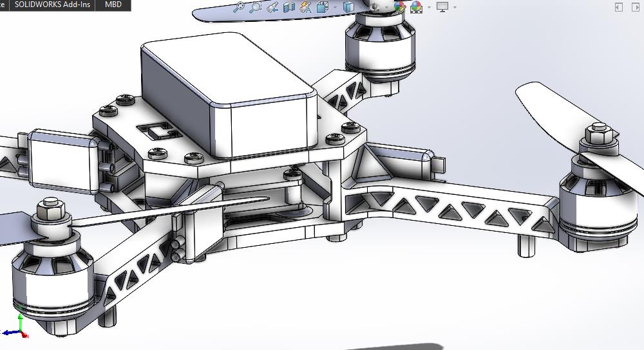The height and width of the screenshot is (350, 644).
Task: Expand the View Settings dropdown arrow
Action: (x=455, y=7)
